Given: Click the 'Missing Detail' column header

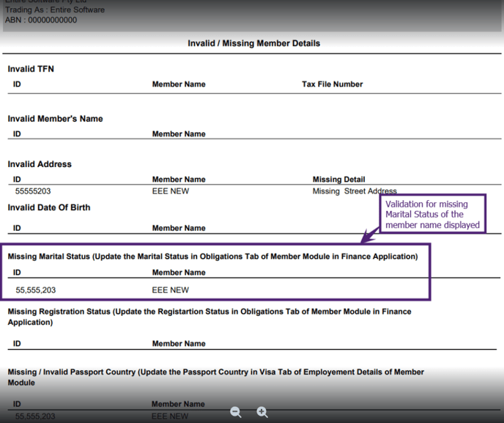Looking at the screenshot, I should 338,179.
